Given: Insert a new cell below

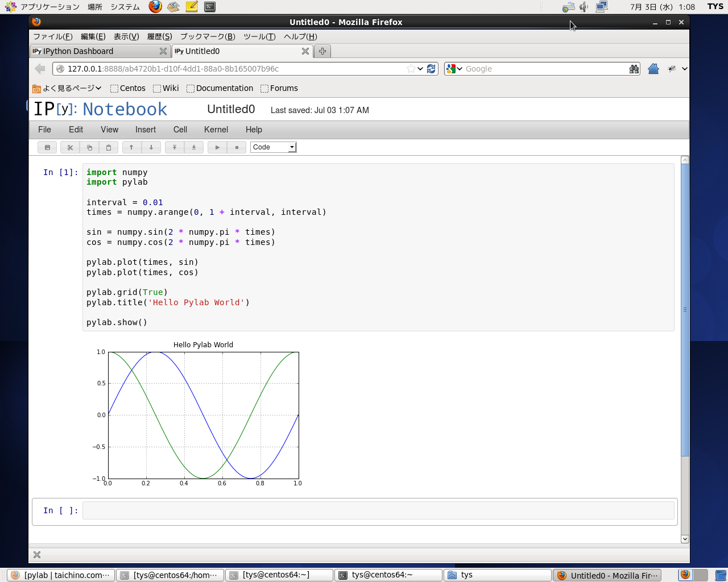Looking at the screenshot, I should (x=193, y=147).
